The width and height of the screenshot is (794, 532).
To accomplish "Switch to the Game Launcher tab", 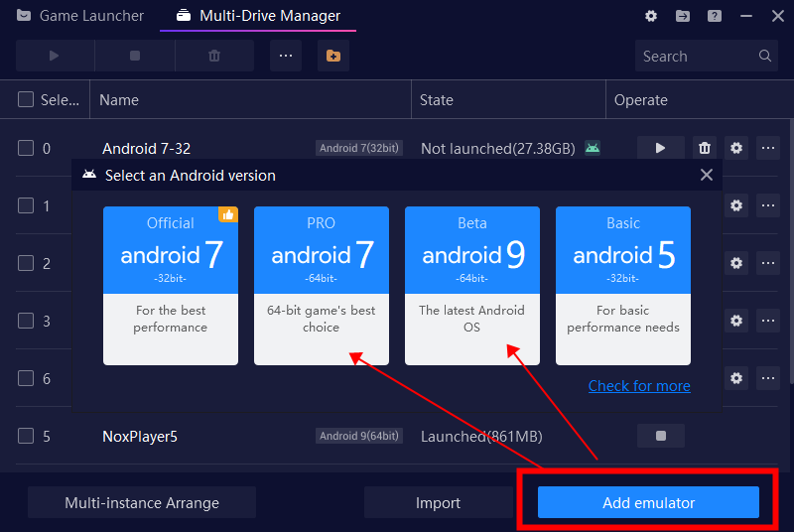I will click(80, 16).
